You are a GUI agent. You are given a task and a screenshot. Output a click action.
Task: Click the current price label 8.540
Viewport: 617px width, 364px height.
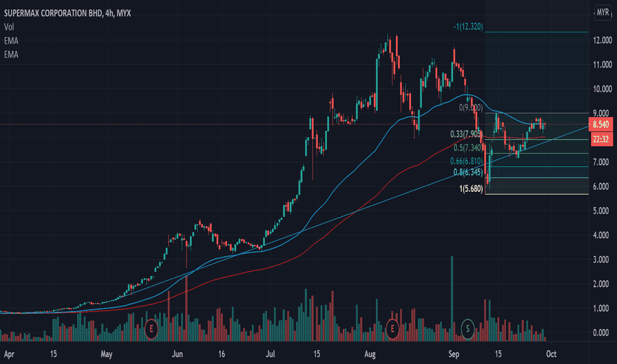[600, 124]
